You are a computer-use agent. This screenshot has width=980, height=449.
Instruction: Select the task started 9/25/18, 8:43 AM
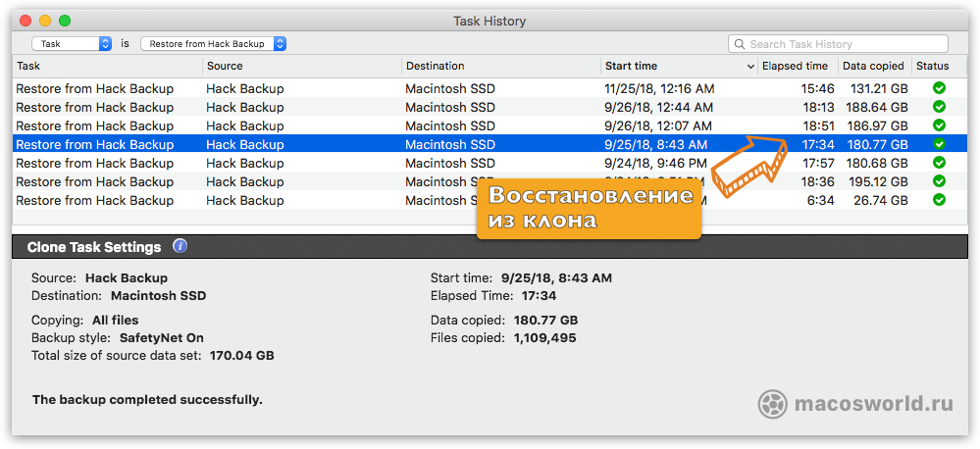(x=490, y=144)
